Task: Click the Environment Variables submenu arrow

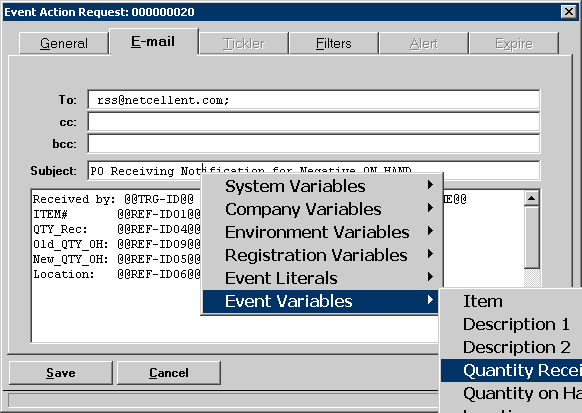Action: tap(430, 230)
